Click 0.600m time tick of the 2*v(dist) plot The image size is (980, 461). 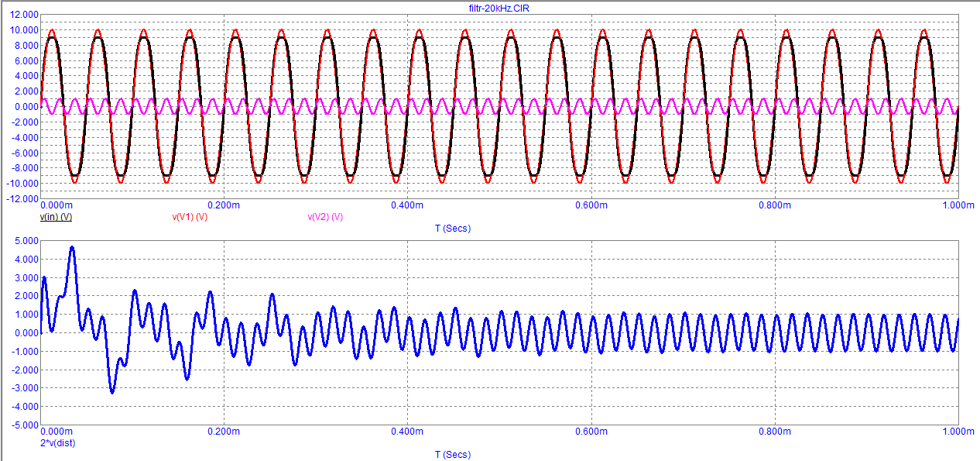pos(591,432)
